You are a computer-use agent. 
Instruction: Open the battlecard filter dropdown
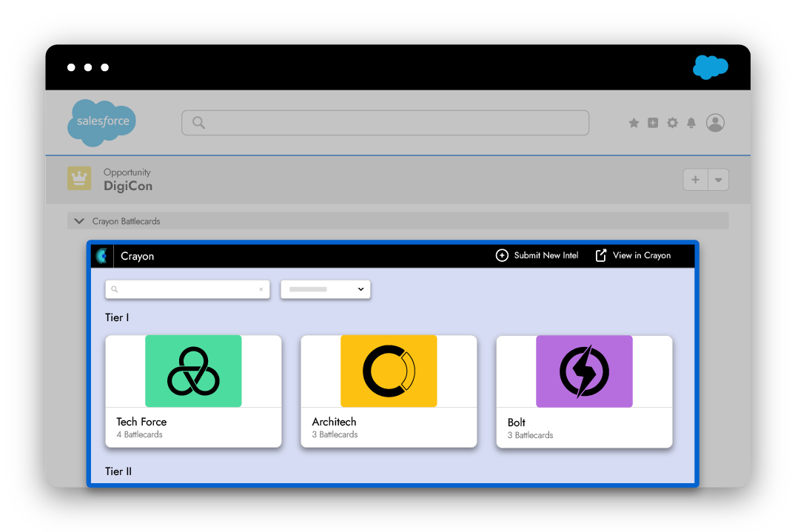tap(325, 289)
